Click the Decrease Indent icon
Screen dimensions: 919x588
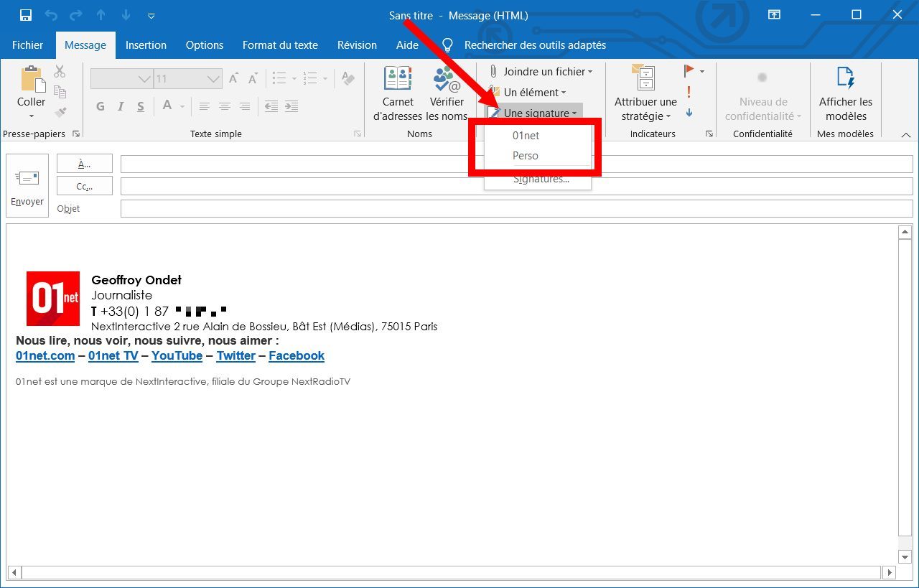(271, 106)
